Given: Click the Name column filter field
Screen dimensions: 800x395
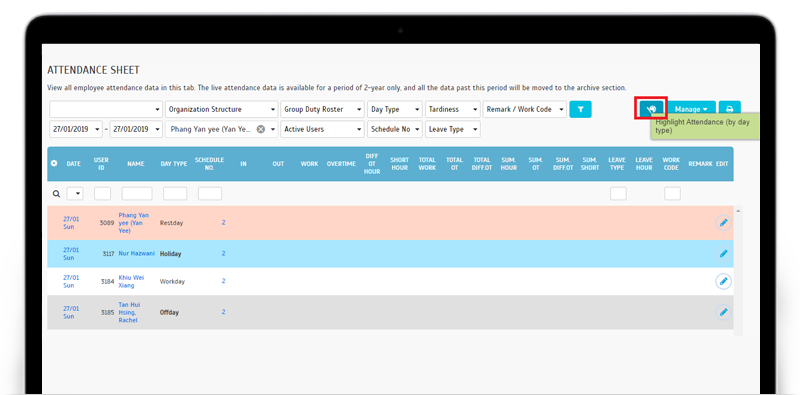Looking at the screenshot, I should click(137, 193).
